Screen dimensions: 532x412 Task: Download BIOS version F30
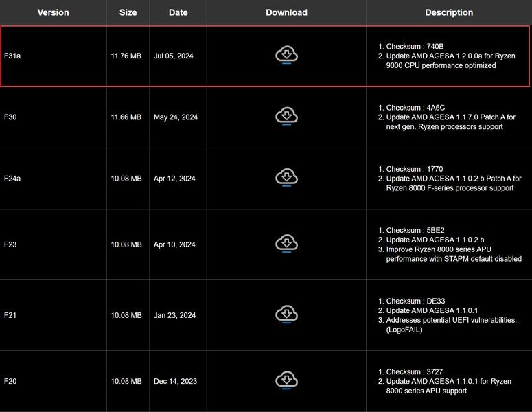coord(287,117)
